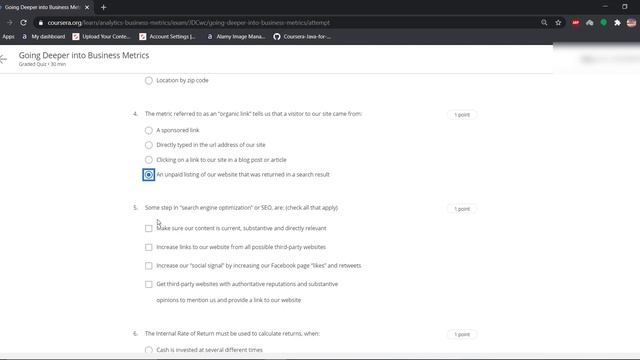The image size is (640, 360).
Task: Choose Directly typed in the url address
Action: (149, 145)
